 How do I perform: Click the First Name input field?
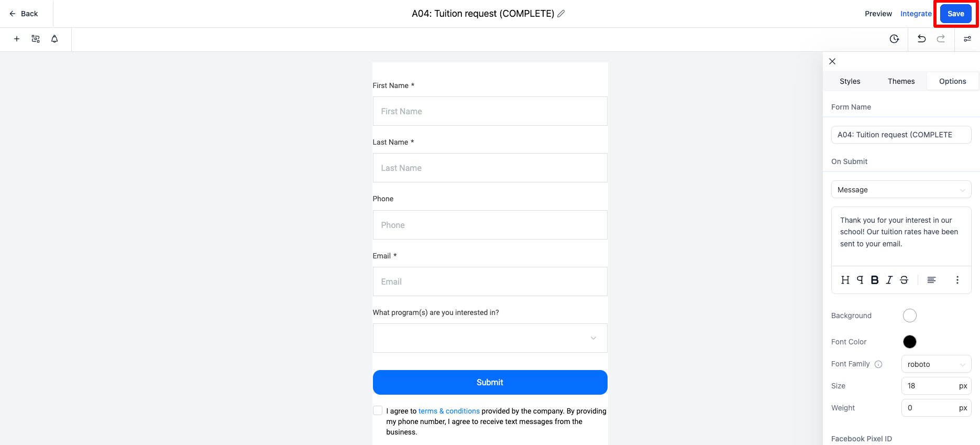point(490,111)
